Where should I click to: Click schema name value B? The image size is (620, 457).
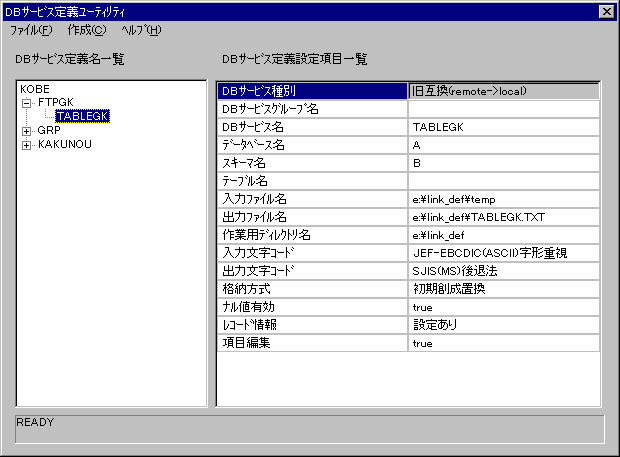tap(504, 163)
